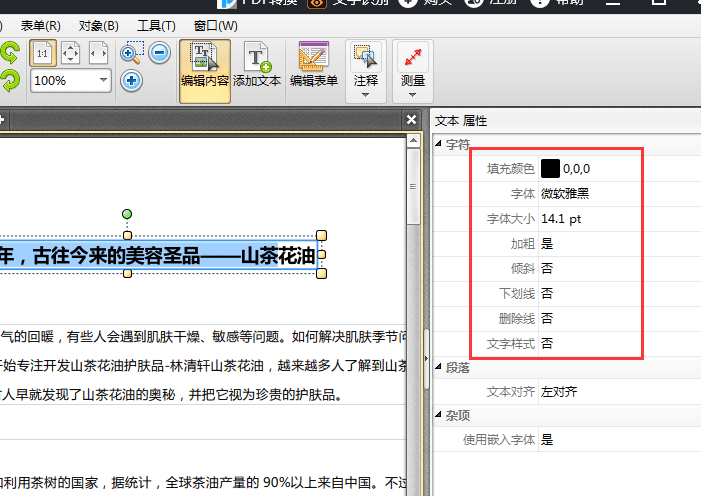Toggle the 使用嵌入字体 value 是
Viewport: 701px width, 496px height.
tap(547, 440)
